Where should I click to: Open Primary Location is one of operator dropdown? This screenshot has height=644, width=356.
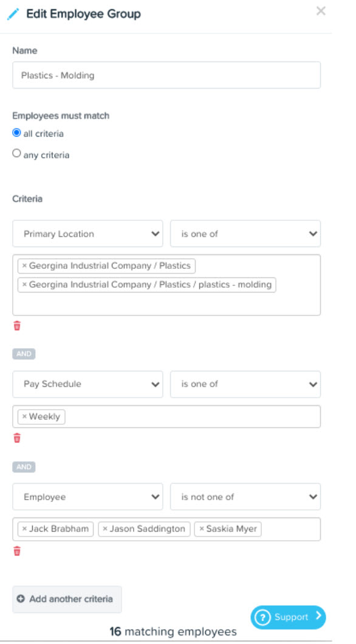pos(245,234)
